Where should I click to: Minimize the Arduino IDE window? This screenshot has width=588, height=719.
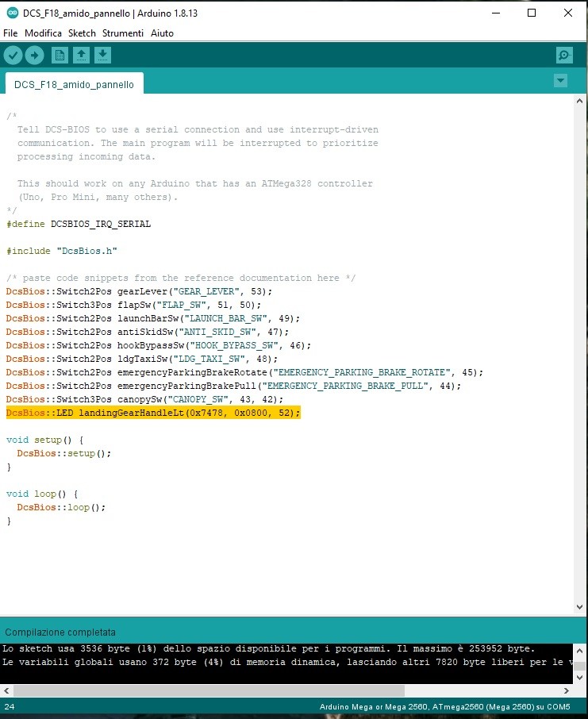tap(496, 13)
